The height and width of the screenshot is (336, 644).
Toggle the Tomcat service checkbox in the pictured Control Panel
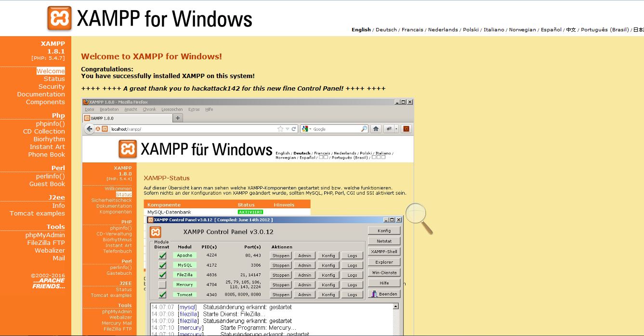[162, 294]
